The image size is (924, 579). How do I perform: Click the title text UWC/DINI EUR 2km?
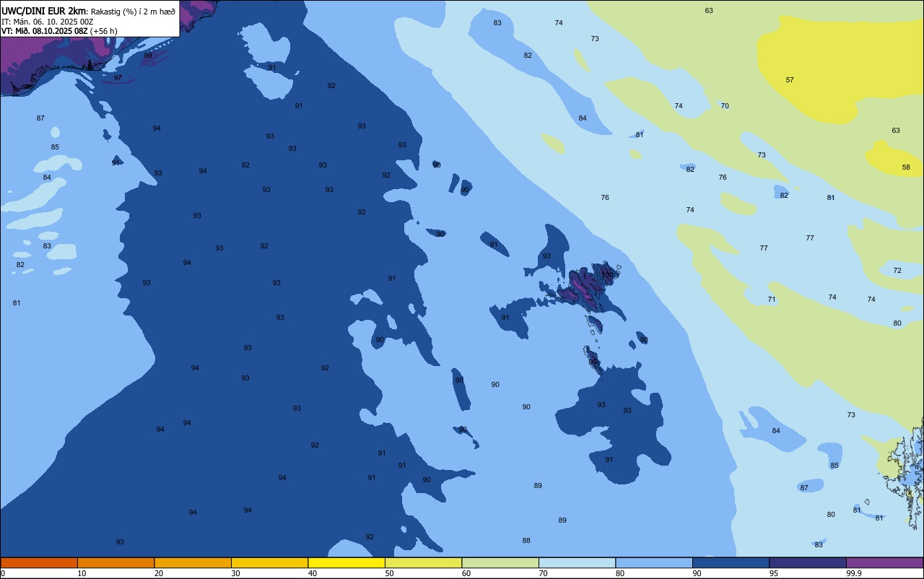44,11
